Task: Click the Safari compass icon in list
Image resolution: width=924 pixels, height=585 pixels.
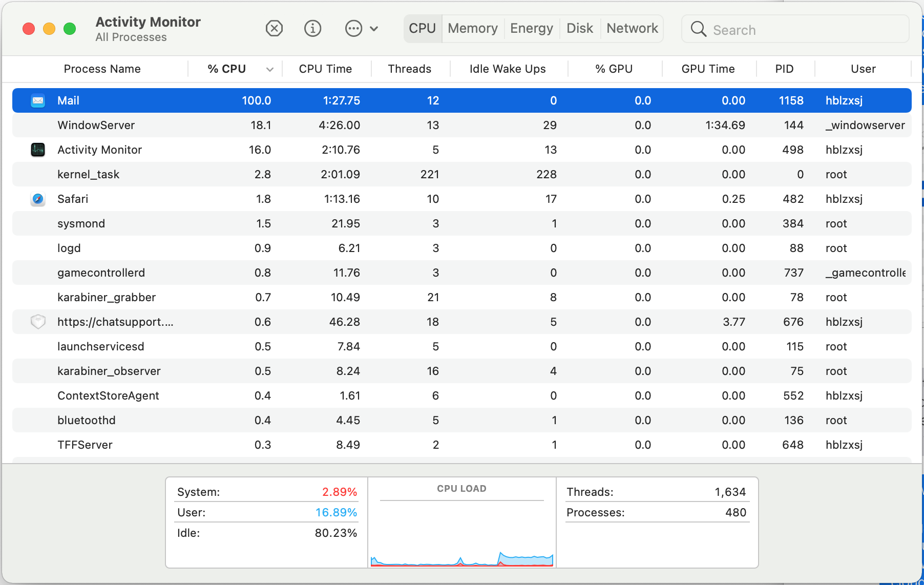Action: point(38,199)
